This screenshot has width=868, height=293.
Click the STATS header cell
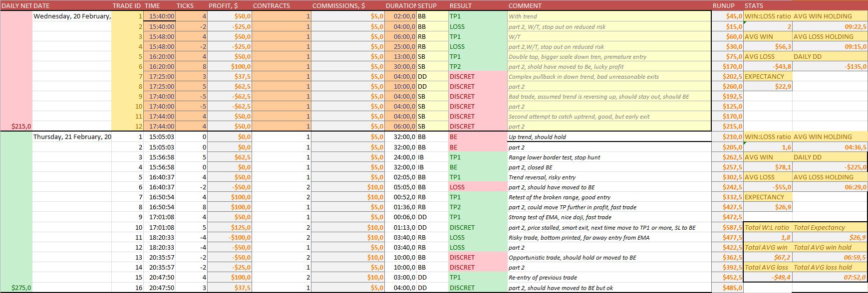768,5
